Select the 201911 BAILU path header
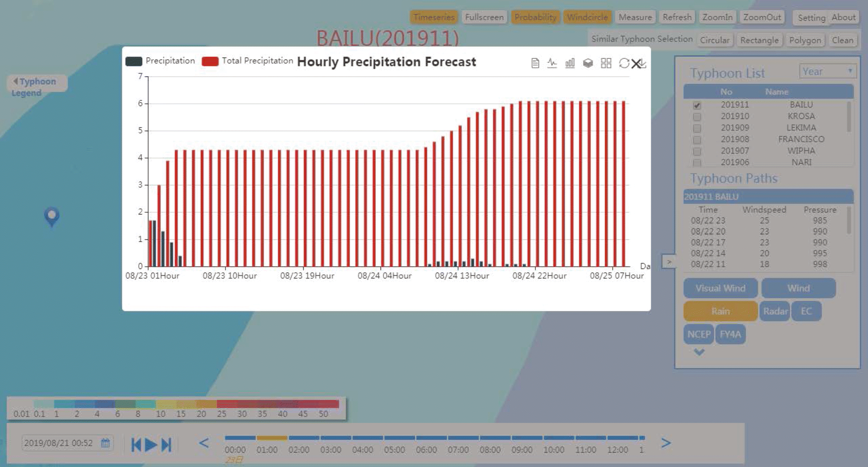868x467 pixels. point(768,197)
